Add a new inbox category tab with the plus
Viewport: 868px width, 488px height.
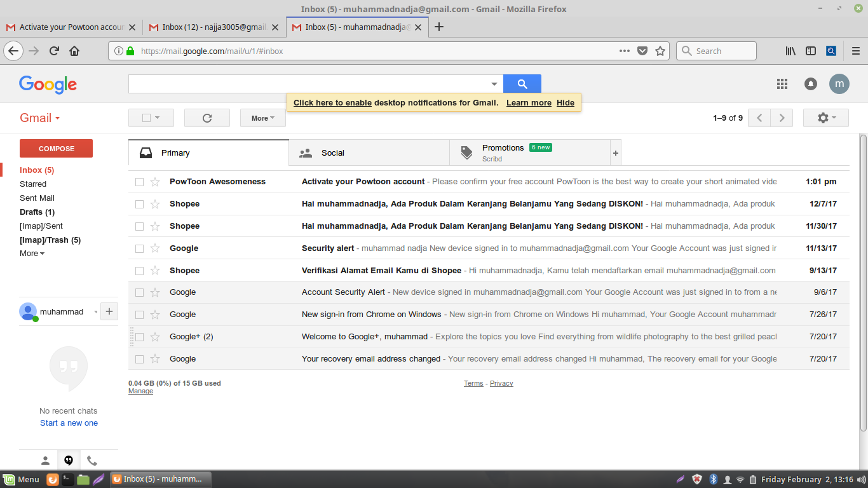coord(615,153)
